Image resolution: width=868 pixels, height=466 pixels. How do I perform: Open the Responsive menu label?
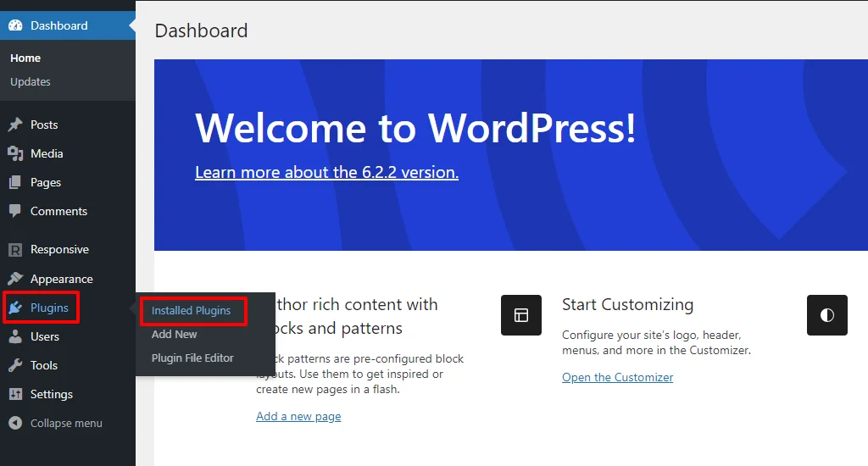(59, 250)
